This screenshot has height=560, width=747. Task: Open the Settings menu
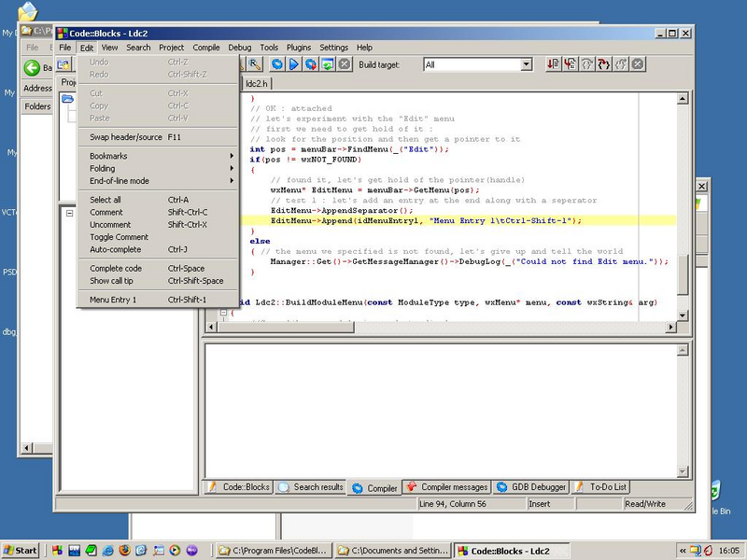[333, 48]
